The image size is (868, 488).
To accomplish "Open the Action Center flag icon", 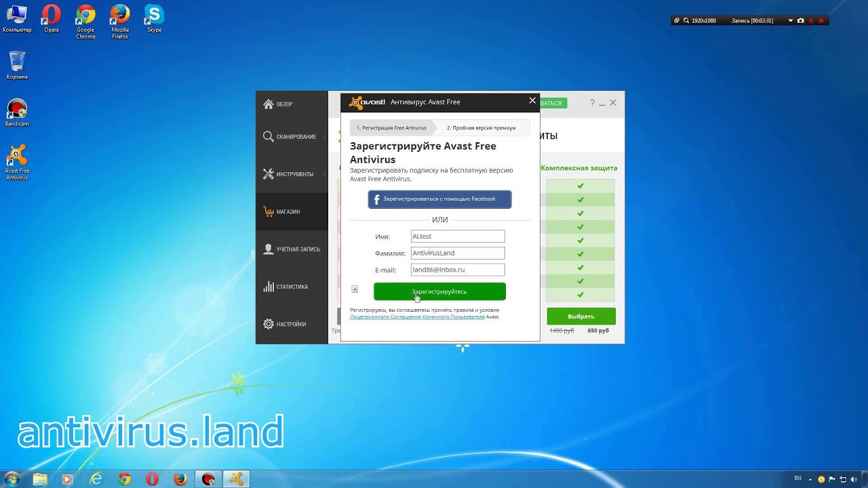I will point(833,479).
